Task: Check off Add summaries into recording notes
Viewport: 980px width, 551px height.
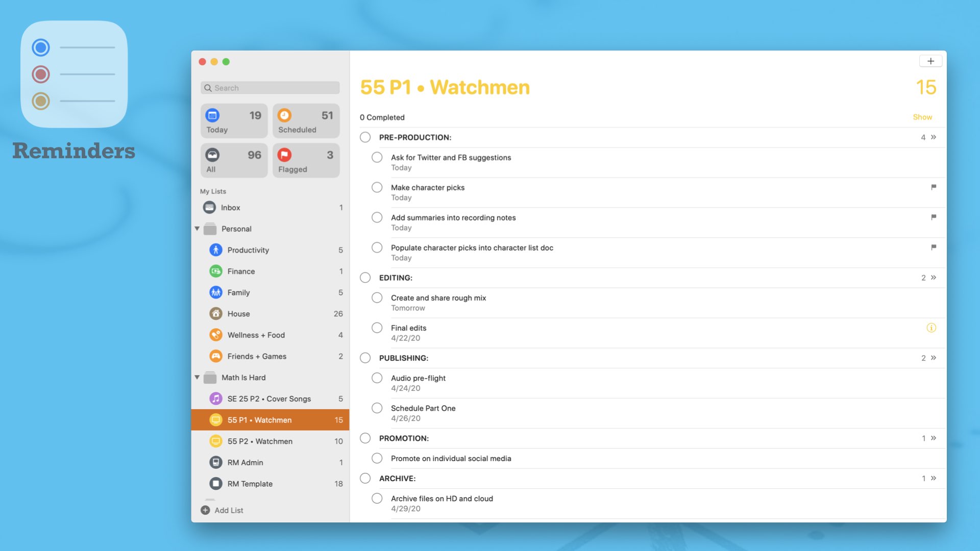Action: point(377,217)
